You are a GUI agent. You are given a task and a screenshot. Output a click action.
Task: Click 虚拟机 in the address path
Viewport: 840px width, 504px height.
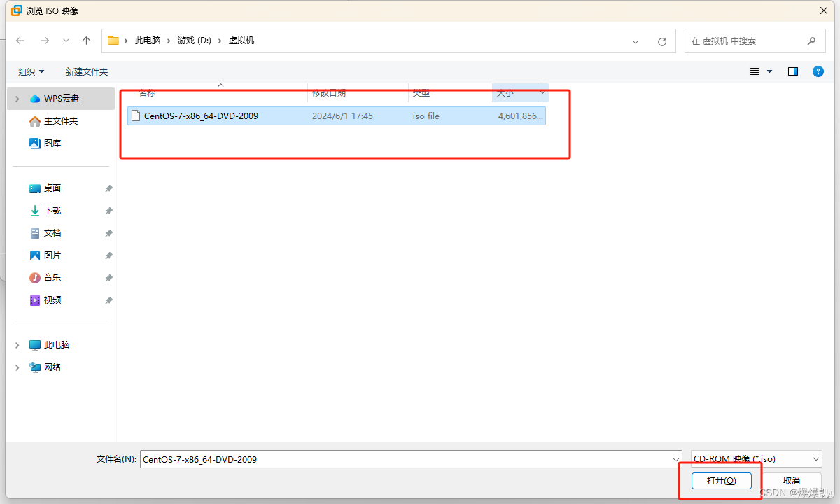(241, 41)
